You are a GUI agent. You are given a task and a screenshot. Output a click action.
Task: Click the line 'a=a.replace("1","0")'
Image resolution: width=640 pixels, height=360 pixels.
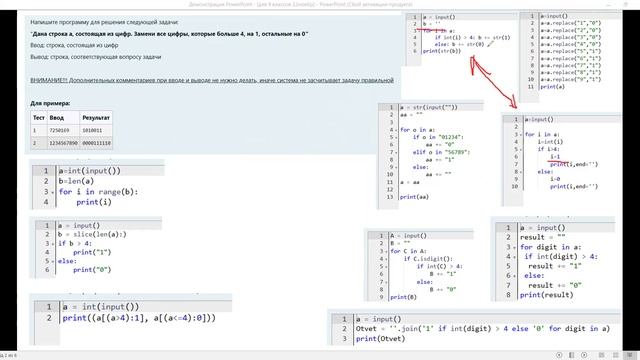pos(571,23)
